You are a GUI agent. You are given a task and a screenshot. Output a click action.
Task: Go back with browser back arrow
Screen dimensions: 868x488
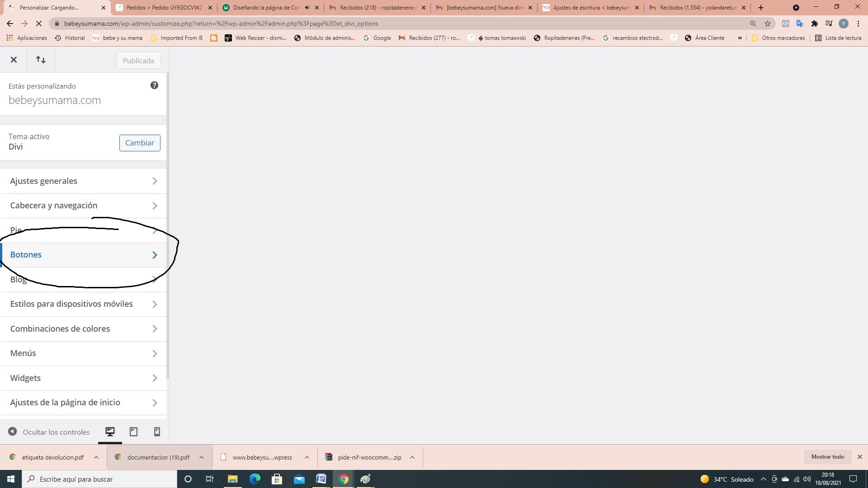click(10, 23)
